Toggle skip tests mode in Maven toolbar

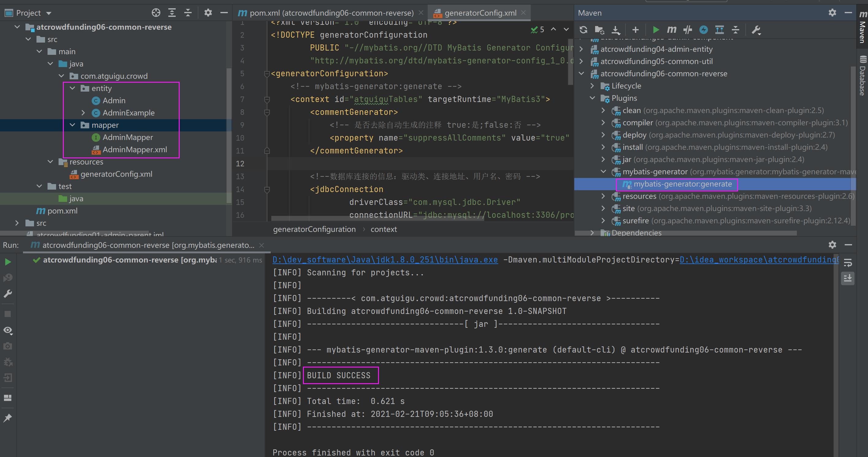click(x=703, y=30)
